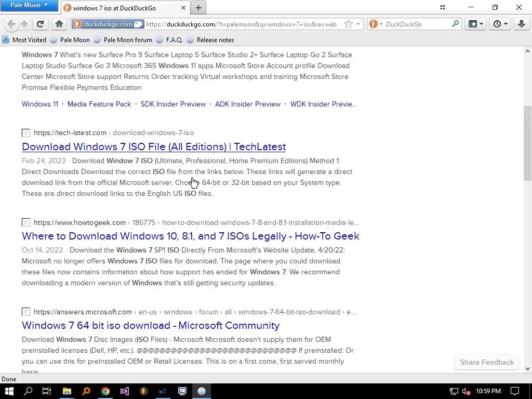Open the history clock dropdown
Viewport: 532px width, 399px height.
pyautogui.click(x=500, y=24)
